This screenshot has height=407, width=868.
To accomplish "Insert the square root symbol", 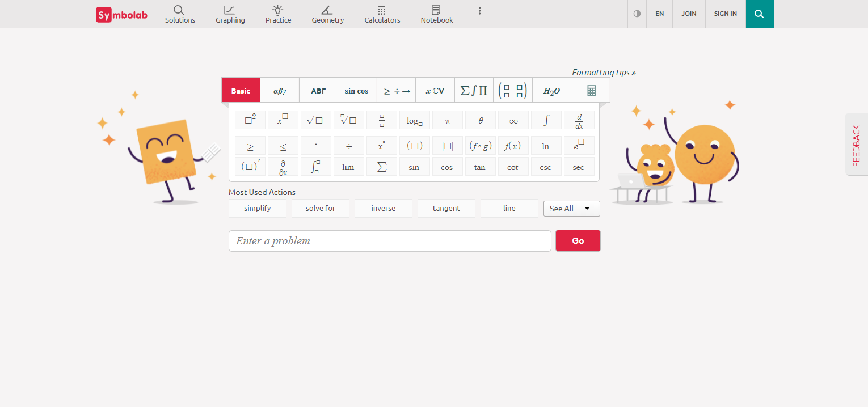I will coord(315,120).
